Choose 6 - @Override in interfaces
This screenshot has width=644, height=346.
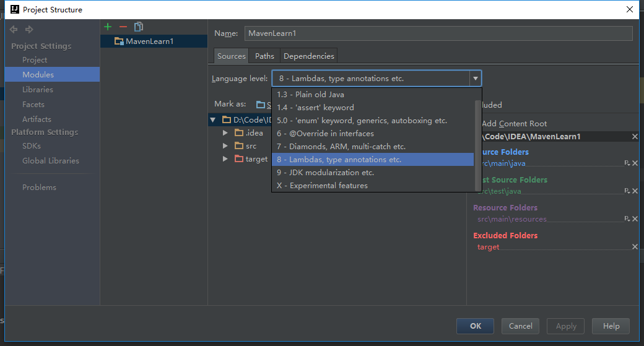pyautogui.click(x=373, y=134)
